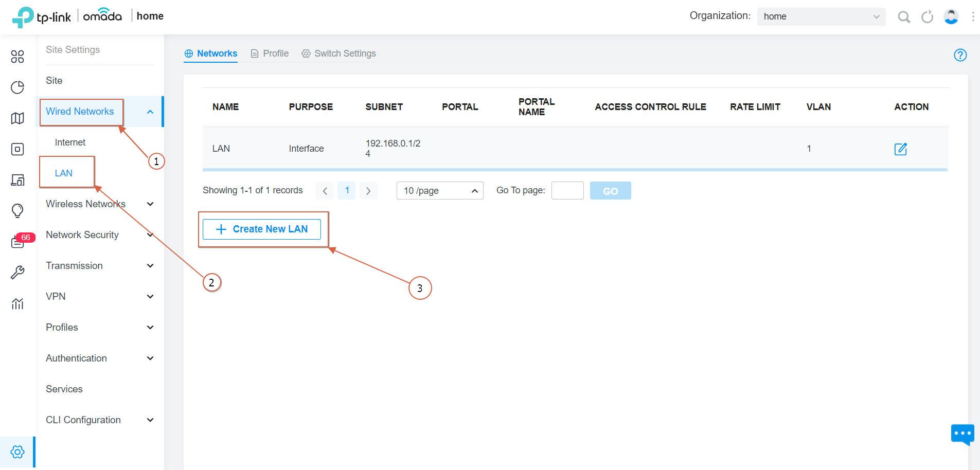
Task: Open the Clients icon in the left rail
Action: tap(17, 180)
